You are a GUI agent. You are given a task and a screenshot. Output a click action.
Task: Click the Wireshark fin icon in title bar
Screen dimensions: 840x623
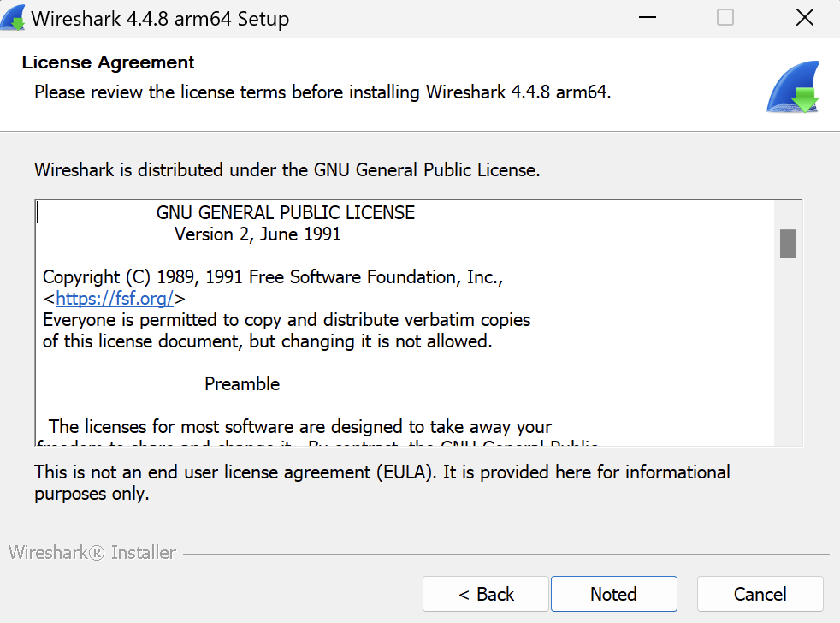(x=13, y=18)
